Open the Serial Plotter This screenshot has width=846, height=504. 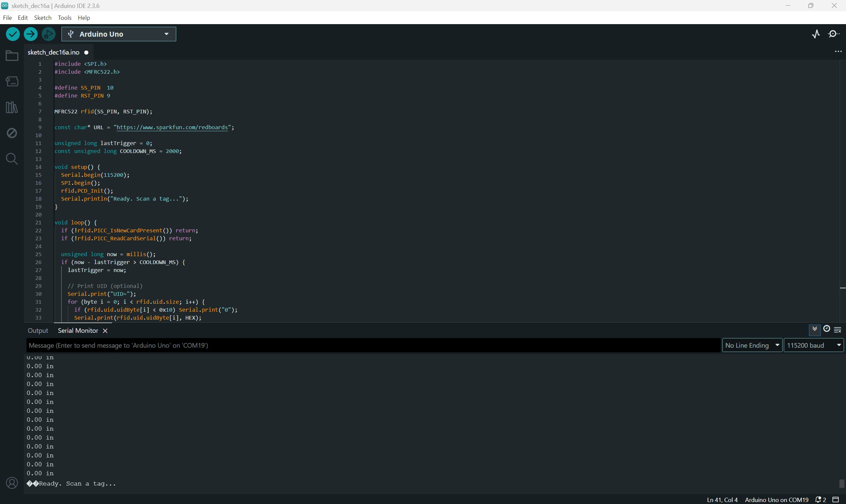(816, 34)
